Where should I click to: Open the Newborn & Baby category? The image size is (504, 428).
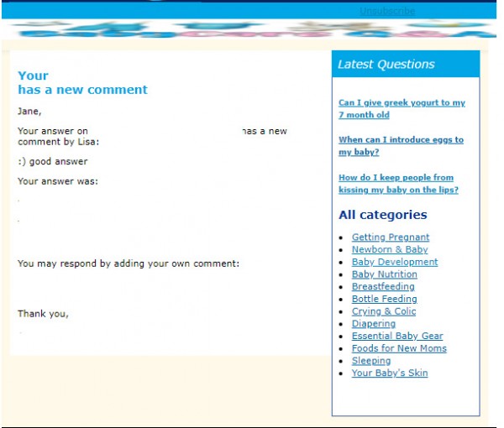click(390, 249)
